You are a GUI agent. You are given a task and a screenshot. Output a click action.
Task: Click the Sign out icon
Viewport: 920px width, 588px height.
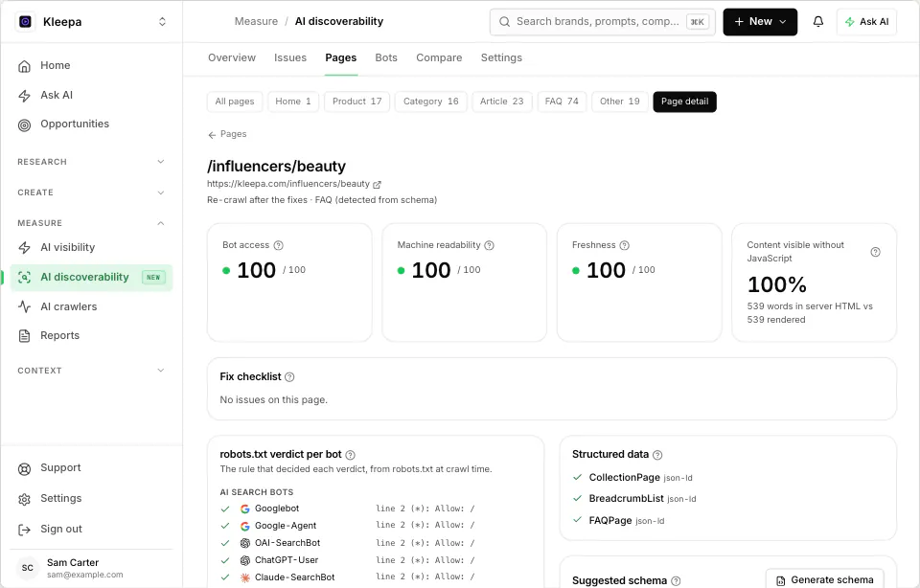coord(24,530)
